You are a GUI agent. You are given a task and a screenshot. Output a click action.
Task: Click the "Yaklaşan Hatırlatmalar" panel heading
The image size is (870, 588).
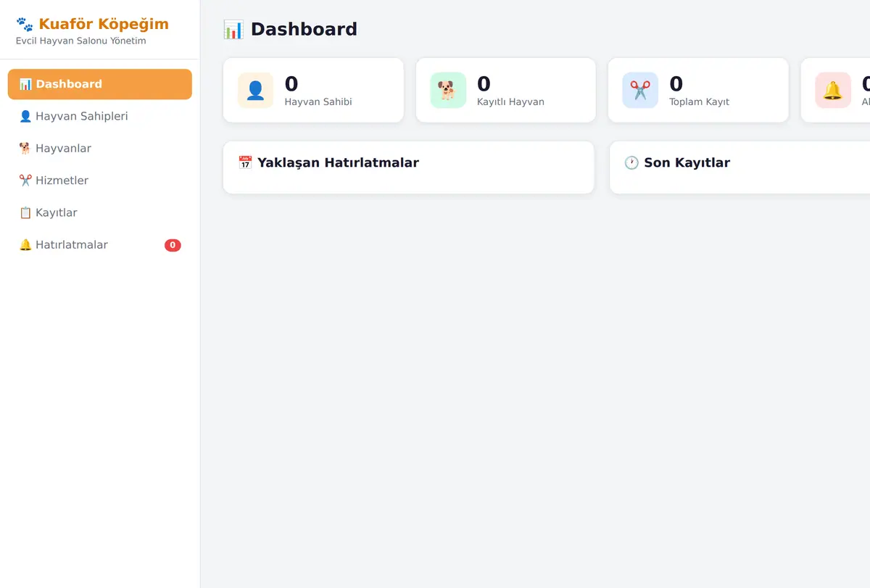tap(338, 162)
